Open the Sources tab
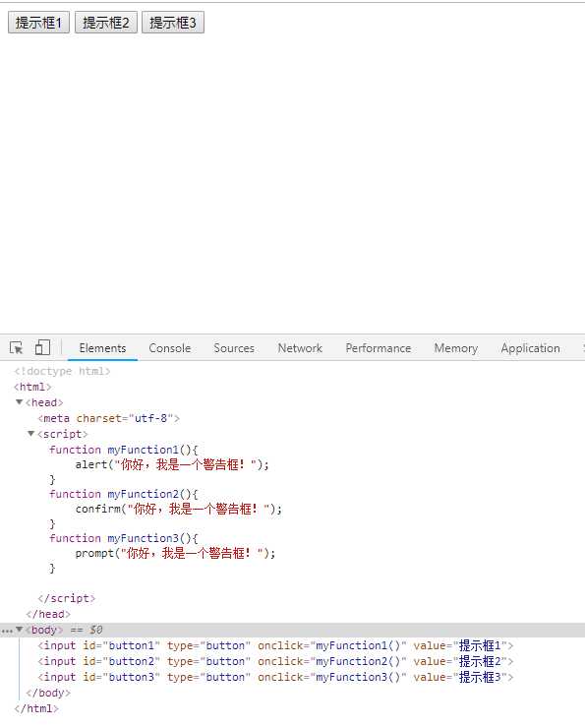This screenshot has height=728, width=585. [234, 348]
